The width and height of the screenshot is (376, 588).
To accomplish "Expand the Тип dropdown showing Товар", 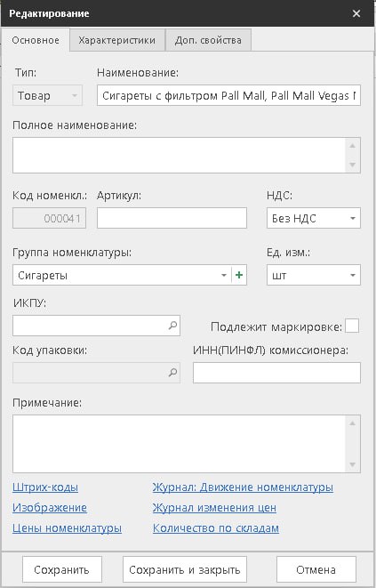I will click(47, 95).
